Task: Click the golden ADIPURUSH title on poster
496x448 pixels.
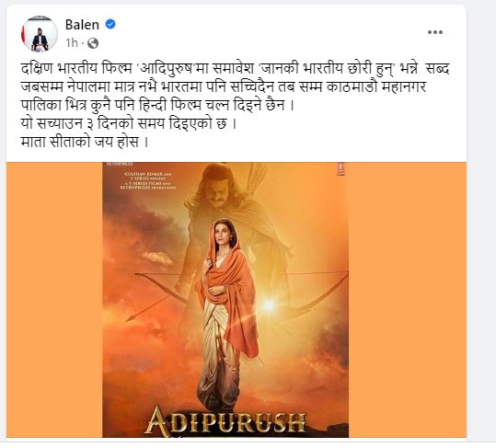Action: (225, 419)
